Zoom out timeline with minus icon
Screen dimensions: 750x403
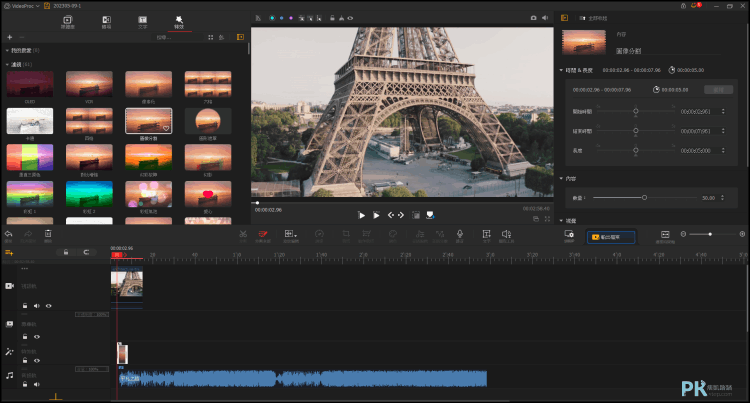click(683, 234)
